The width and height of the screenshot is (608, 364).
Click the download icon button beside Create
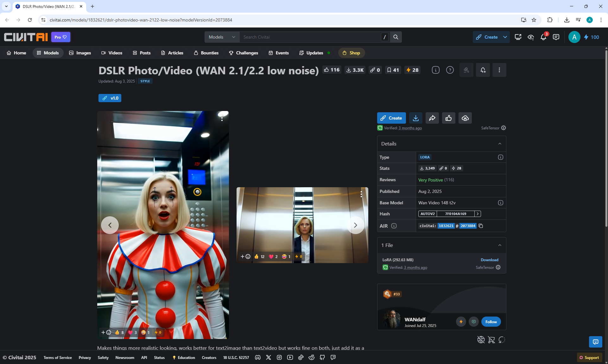point(415,118)
